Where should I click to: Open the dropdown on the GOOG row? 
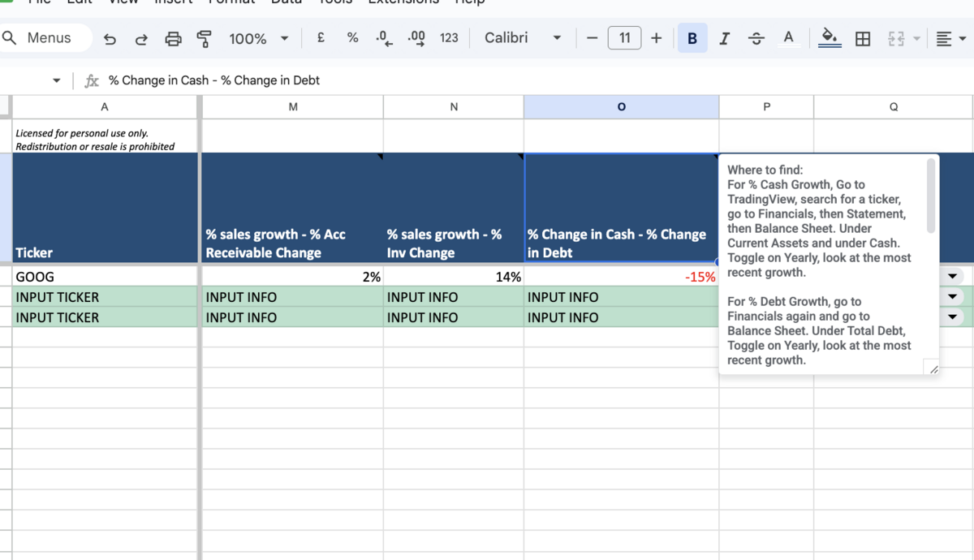pos(951,276)
